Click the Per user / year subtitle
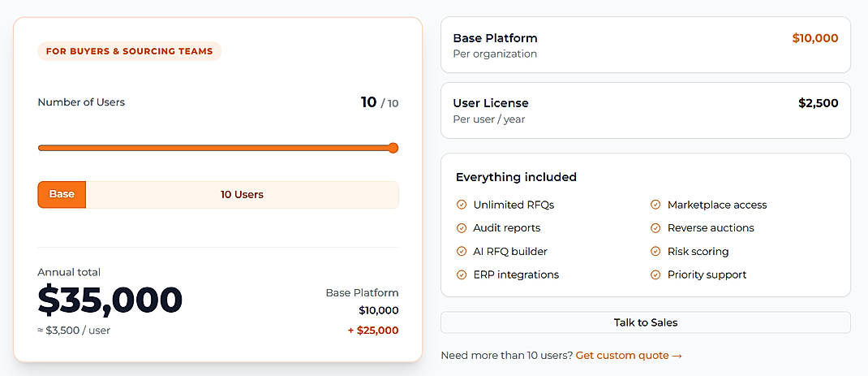The height and width of the screenshot is (376, 868). tap(489, 119)
